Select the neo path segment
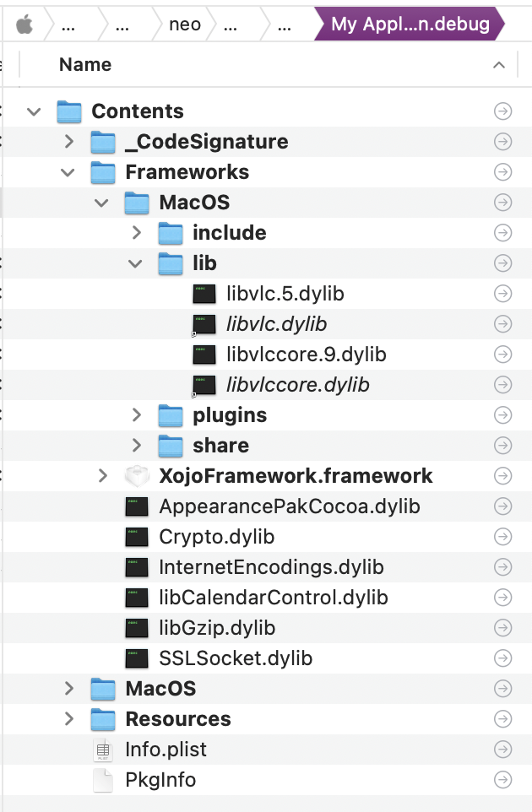Viewport: 532px width, 812px height. coord(184,24)
